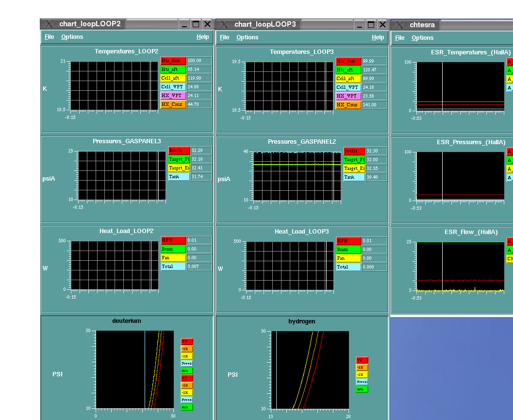The width and height of the screenshot is (513, 420).
Task: Open the window menu icon of chtesra window
Action: [x=399, y=25]
